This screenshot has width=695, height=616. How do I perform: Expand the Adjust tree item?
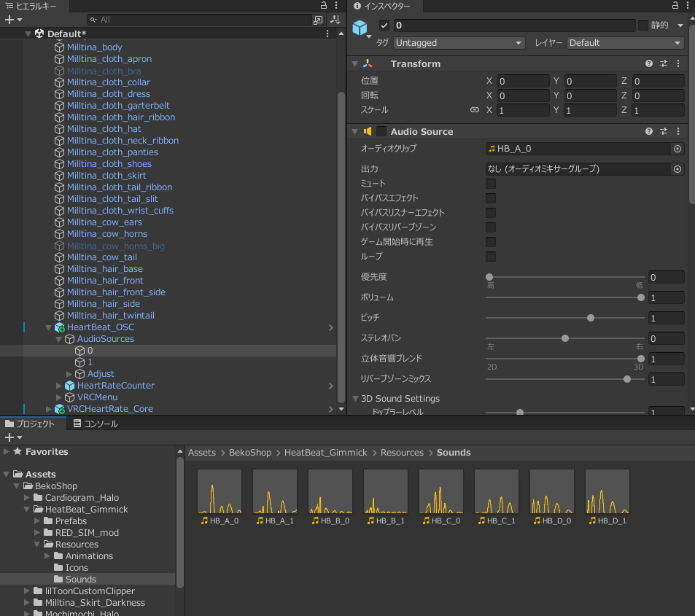pyautogui.click(x=69, y=374)
